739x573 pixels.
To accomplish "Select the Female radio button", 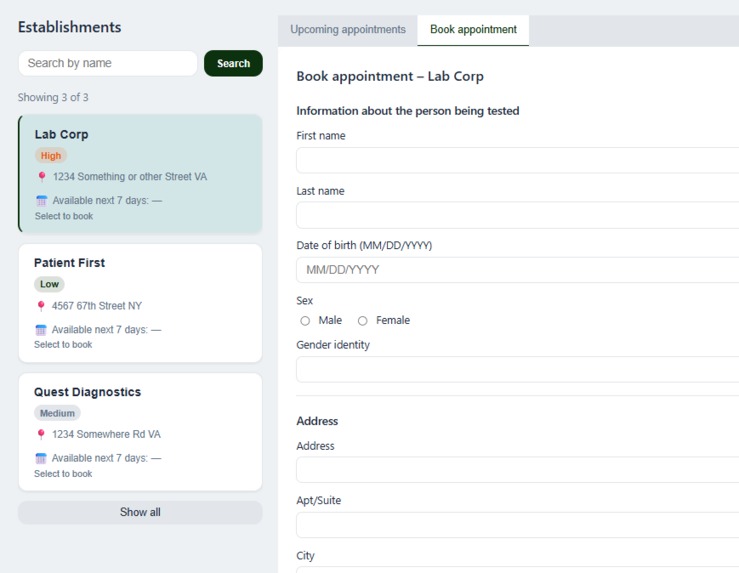I will pyautogui.click(x=362, y=321).
